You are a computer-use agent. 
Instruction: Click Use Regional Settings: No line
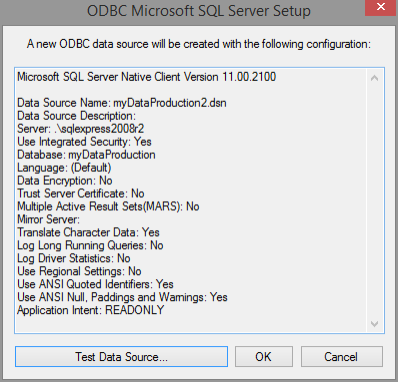click(79, 271)
